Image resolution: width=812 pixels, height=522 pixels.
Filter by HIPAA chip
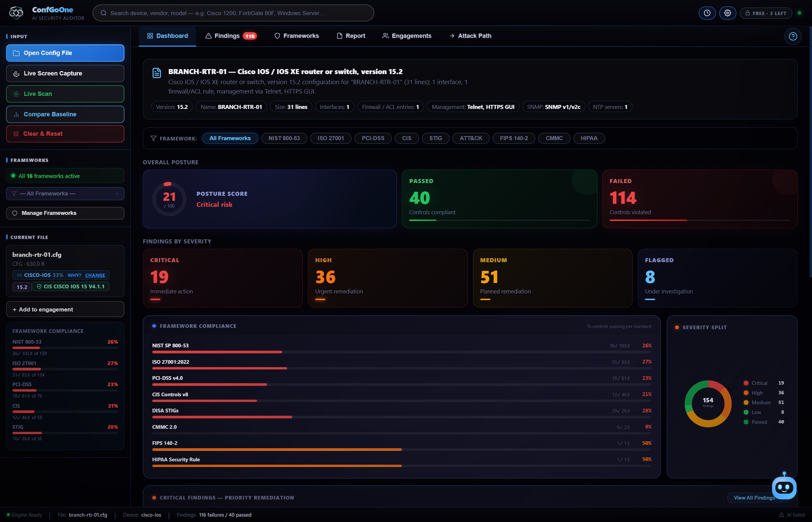589,138
